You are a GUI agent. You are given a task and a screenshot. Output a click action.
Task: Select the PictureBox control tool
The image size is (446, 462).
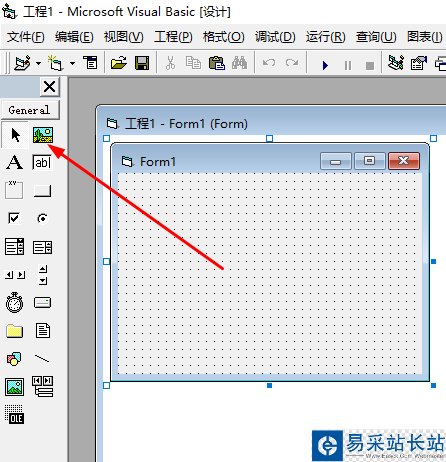coord(43,135)
